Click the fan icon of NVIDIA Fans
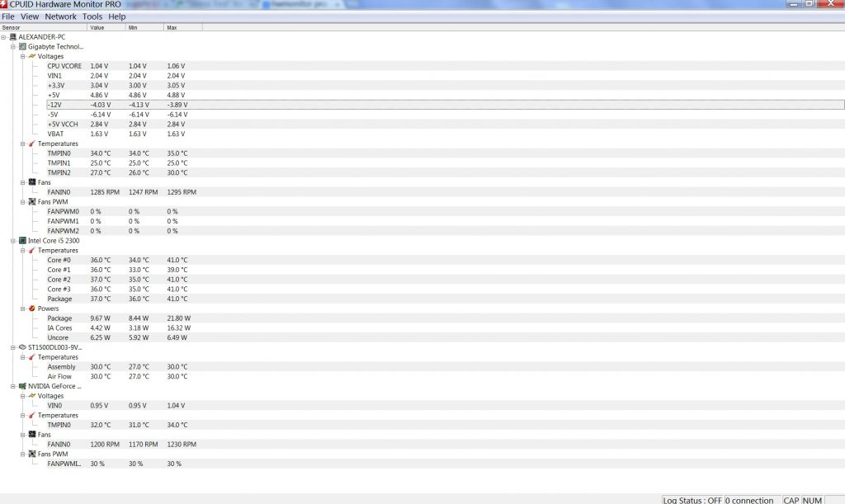The width and height of the screenshot is (845, 504). coord(32,434)
